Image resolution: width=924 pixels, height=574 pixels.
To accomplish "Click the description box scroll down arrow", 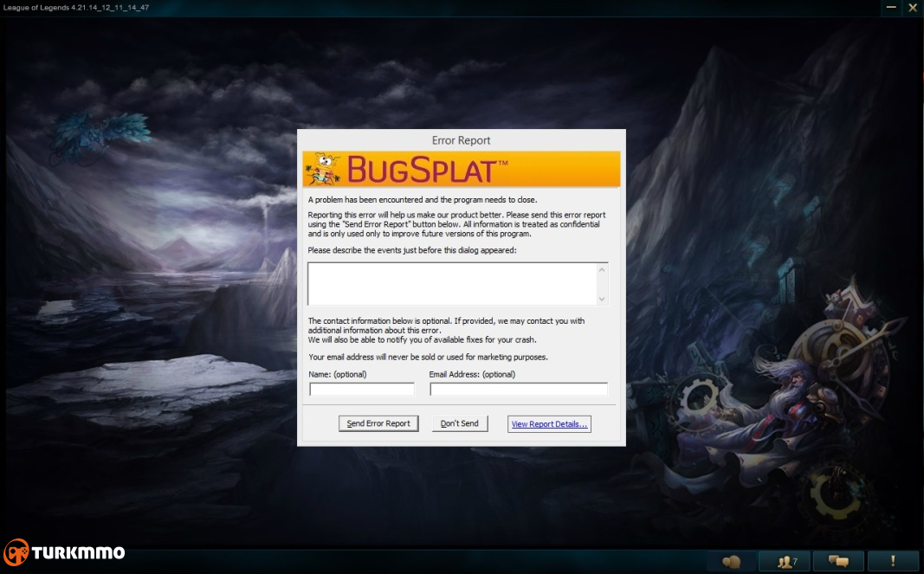I will pos(602,299).
